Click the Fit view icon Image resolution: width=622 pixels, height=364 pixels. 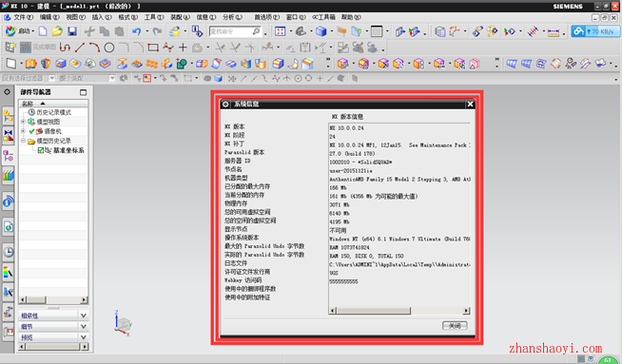click(x=281, y=31)
